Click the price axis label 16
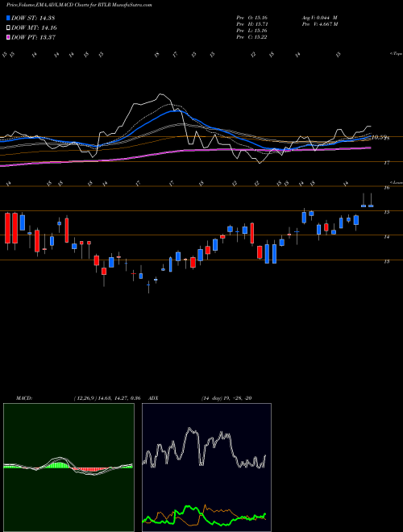 coord(386,188)
